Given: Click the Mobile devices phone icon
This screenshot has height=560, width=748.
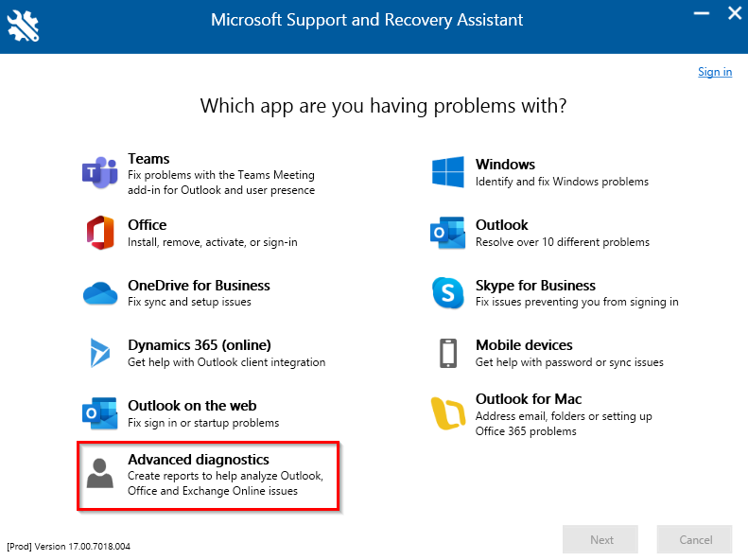Looking at the screenshot, I should [448, 353].
